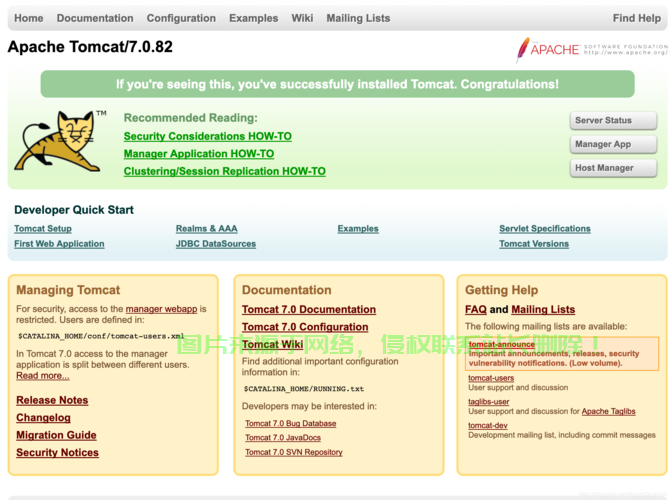Screen dimensions: 670x500
Task: Open the Configuration navigation item
Action: (181, 18)
